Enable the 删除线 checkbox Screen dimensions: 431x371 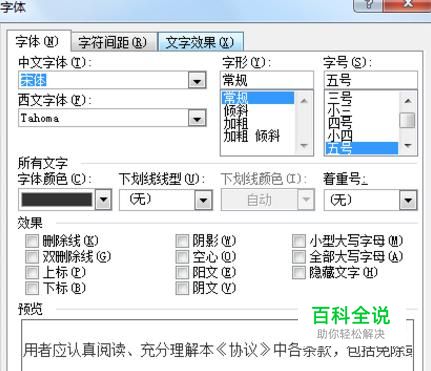[x=32, y=241]
